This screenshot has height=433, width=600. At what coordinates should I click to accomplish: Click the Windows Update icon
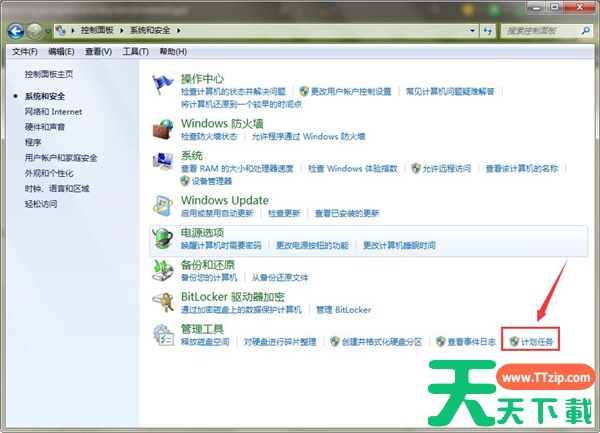[164, 206]
